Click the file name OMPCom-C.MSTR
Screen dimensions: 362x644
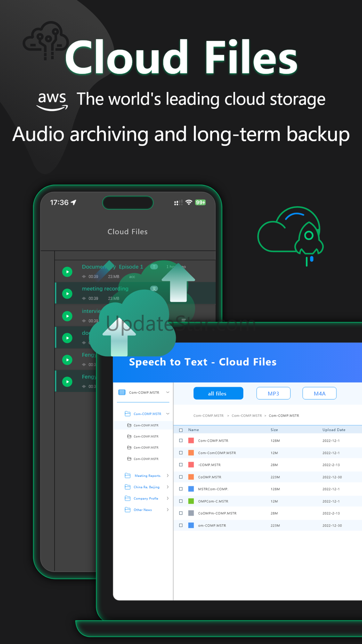(x=213, y=501)
